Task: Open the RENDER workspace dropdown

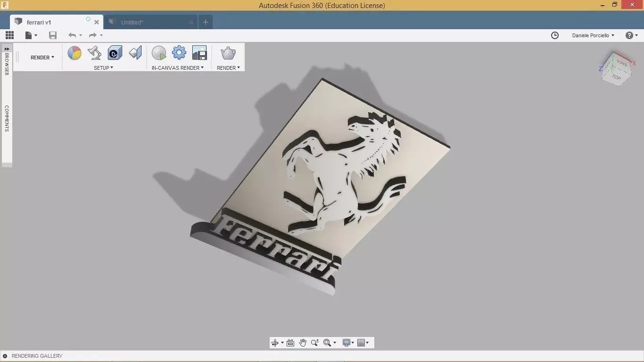Action: click(42, 58)
